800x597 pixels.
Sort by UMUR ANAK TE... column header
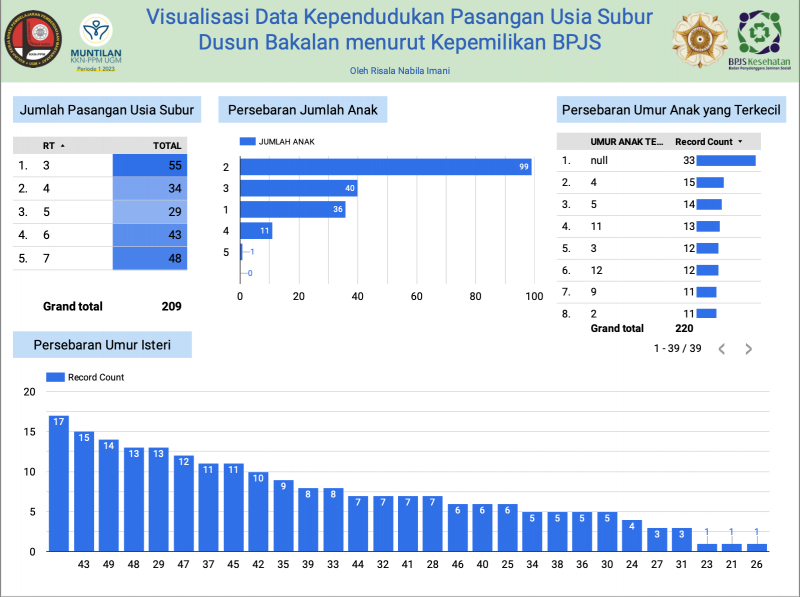(627, 142)
